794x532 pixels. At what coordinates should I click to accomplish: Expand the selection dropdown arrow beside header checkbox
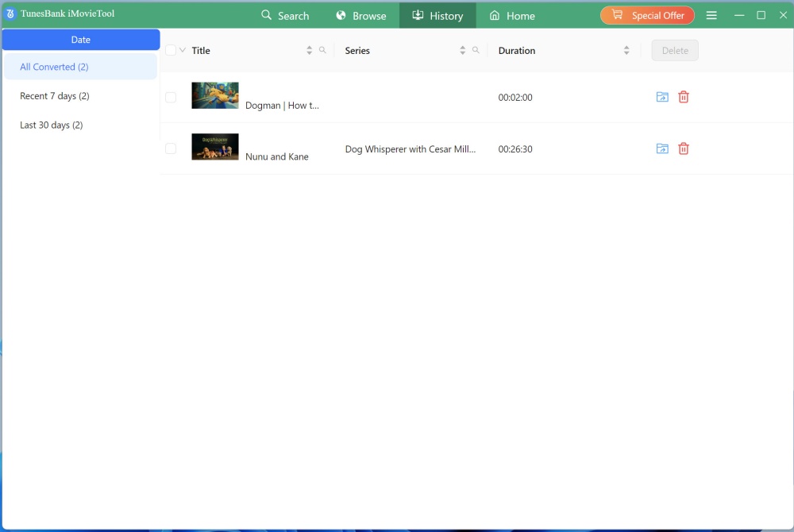pos(183,50)
